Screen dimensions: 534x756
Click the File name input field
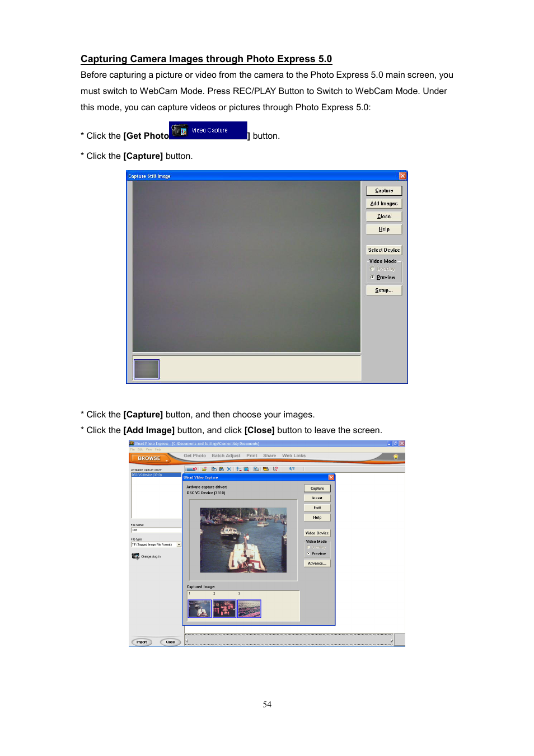pos(156,530)
